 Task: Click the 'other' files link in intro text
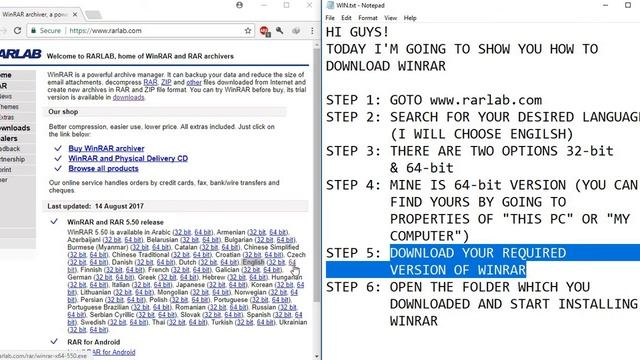click(x=194, y=82)
